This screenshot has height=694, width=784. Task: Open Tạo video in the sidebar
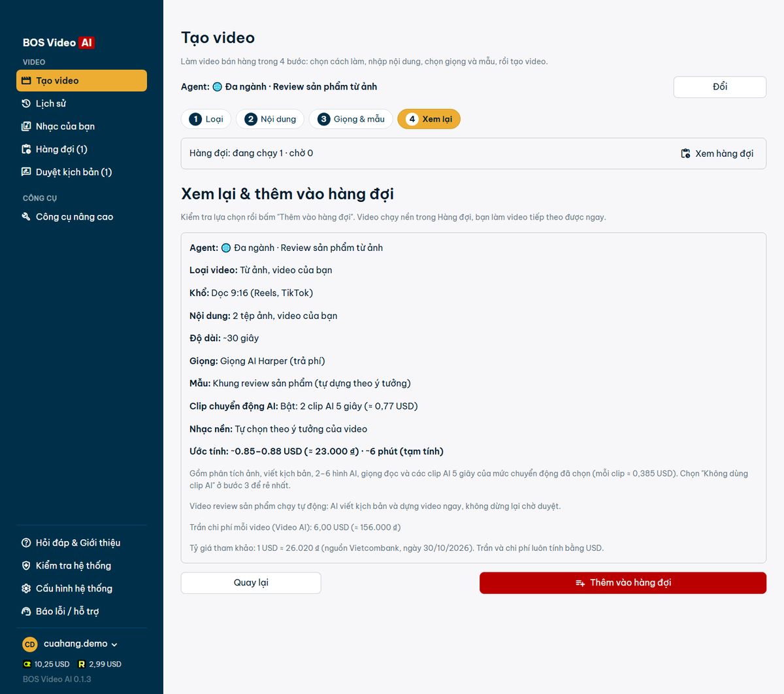(82, 80)
